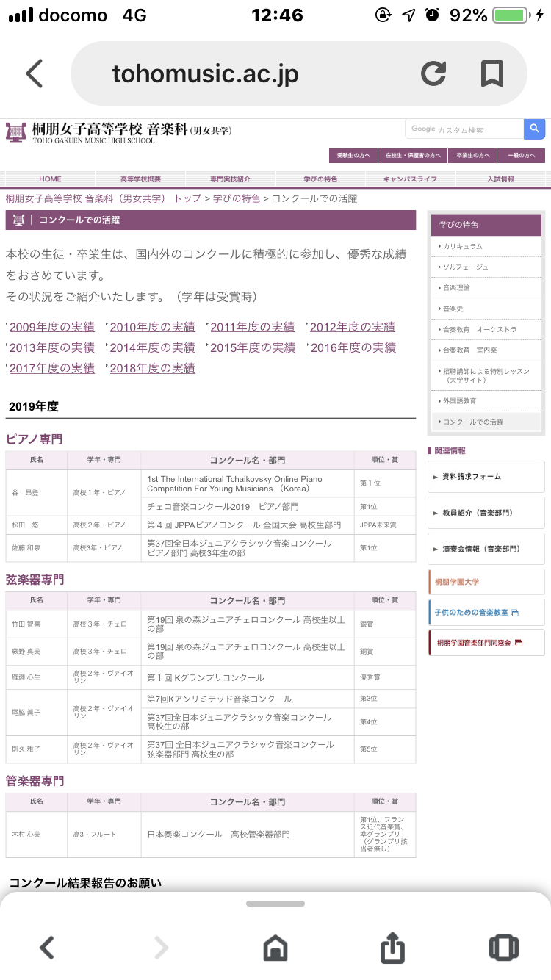This screenshot has height=980, width=551.
Task: Open the home icon in bottom toolbar
Action: (x=275, y=947)
